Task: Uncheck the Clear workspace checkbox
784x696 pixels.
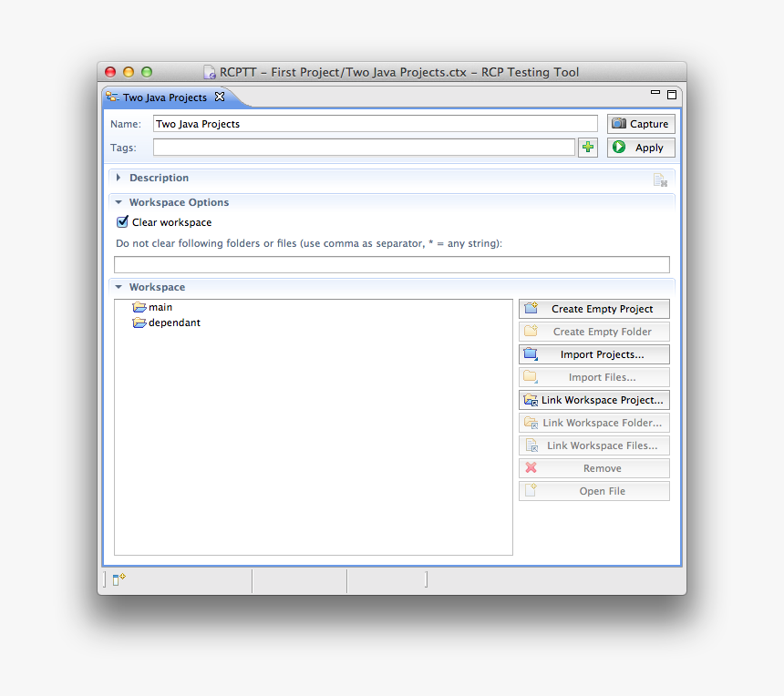Action: pos(123,222)
